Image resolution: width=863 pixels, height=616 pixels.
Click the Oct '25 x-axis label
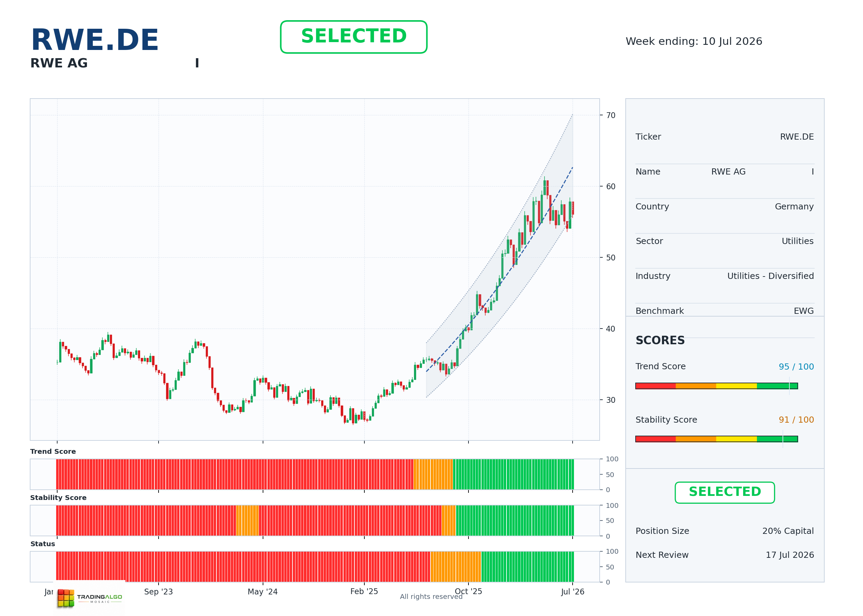[x=468, y=591]
